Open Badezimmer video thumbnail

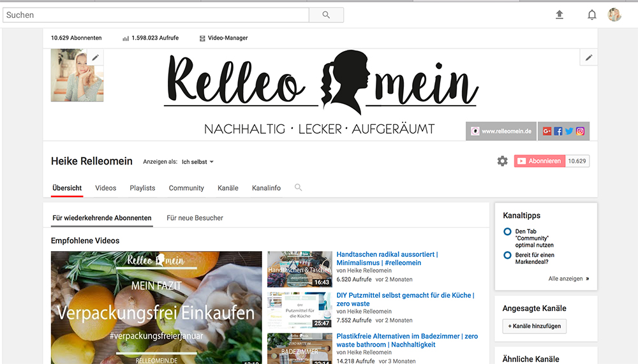[300, 349]
